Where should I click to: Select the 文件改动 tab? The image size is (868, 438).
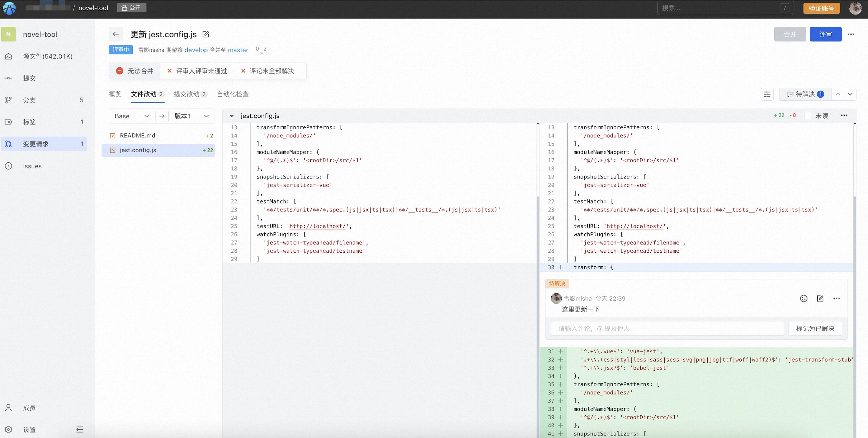click(x=147, y=94)
